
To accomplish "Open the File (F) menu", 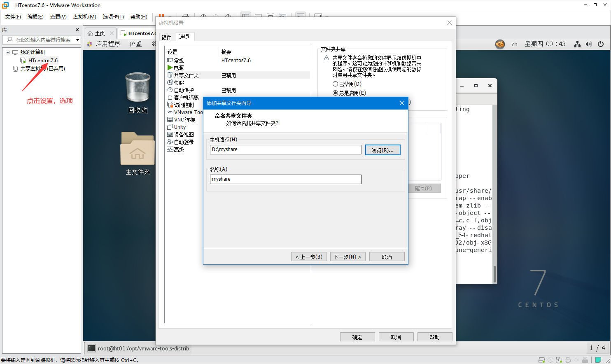I will [x=13, y=16].
